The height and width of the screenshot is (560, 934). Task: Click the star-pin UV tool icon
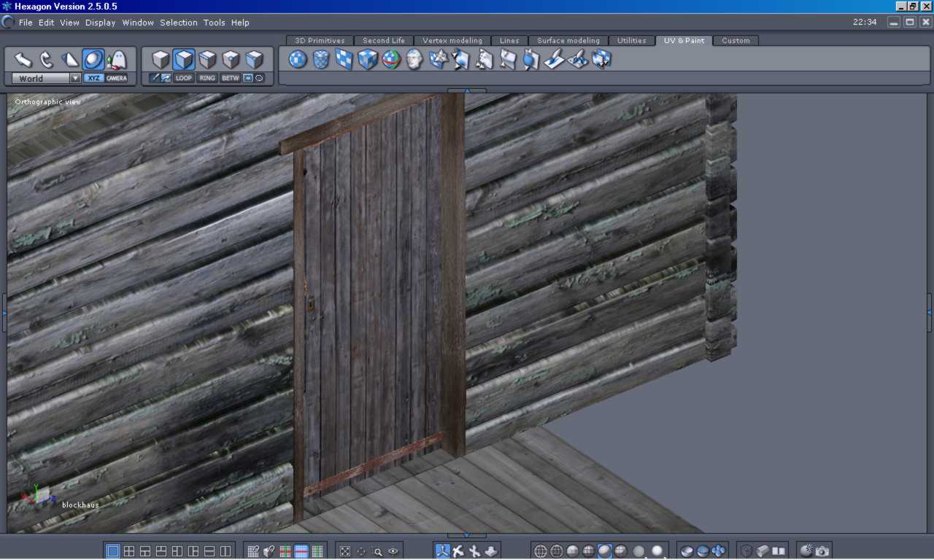438,59
